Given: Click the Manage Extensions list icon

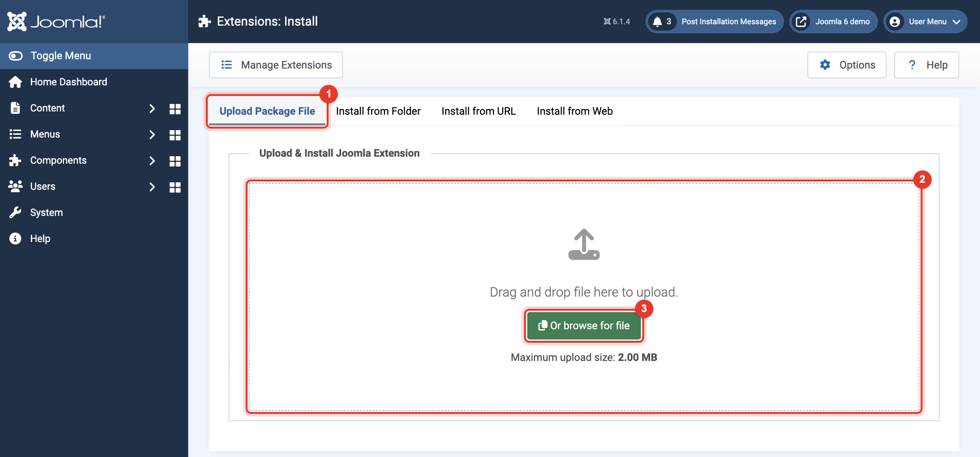Looking at the screenshot, I should 227,65.
